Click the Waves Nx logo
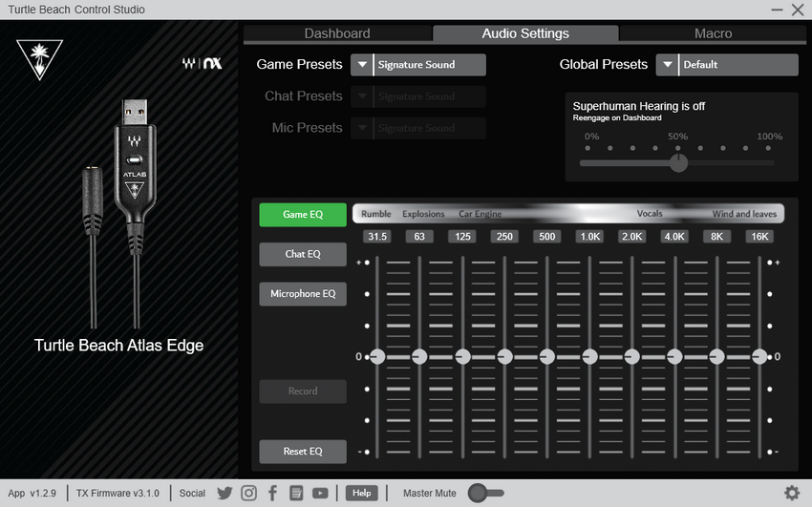 [202, 64]
